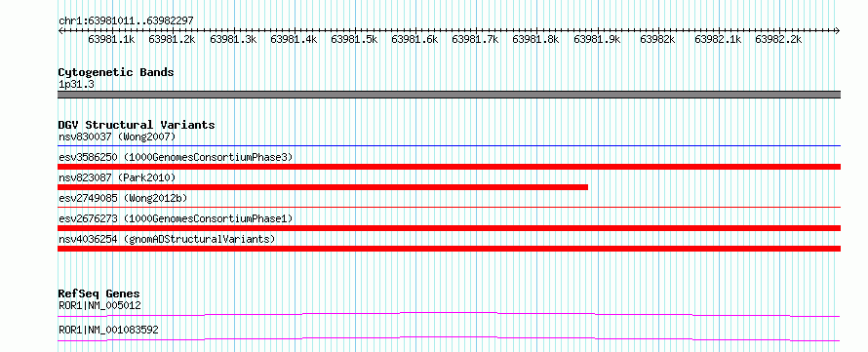Click the 63981.5k ruler marker

tap(354, 39)
